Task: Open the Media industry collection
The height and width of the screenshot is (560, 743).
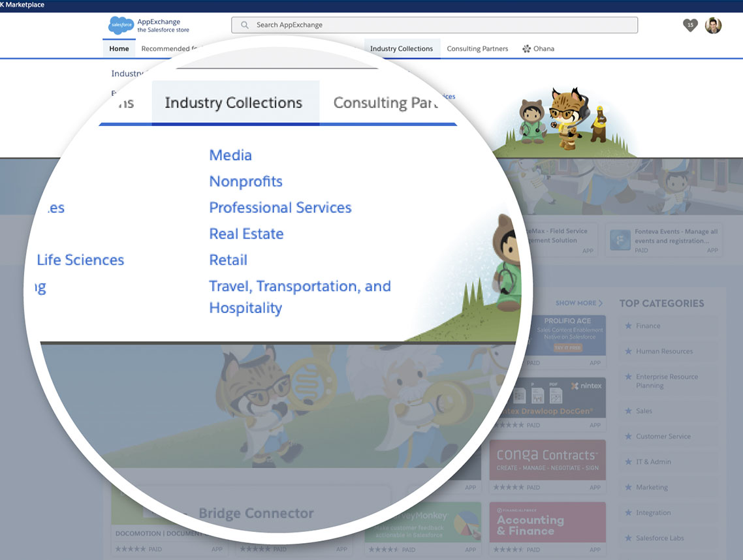Action: (x=230, y=155)
